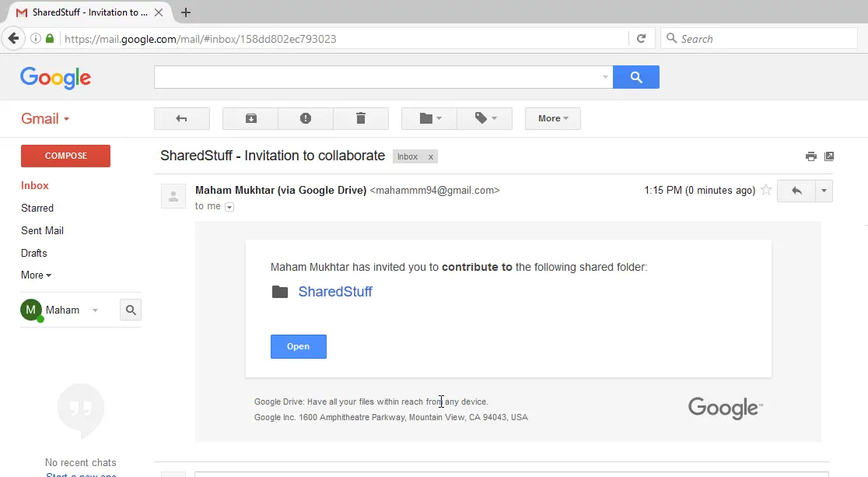Click the green secure padlock icon
The width and height of the screenshot is (868, 477).
50,38
